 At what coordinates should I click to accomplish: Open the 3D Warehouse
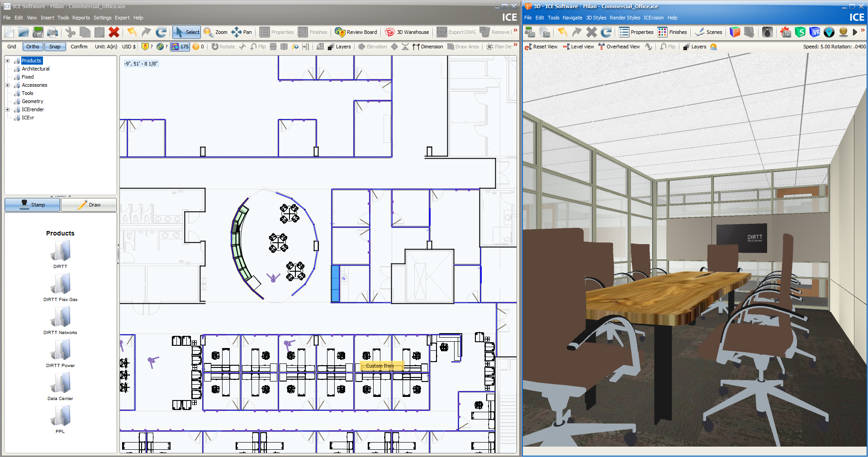(x=407, y=32)
